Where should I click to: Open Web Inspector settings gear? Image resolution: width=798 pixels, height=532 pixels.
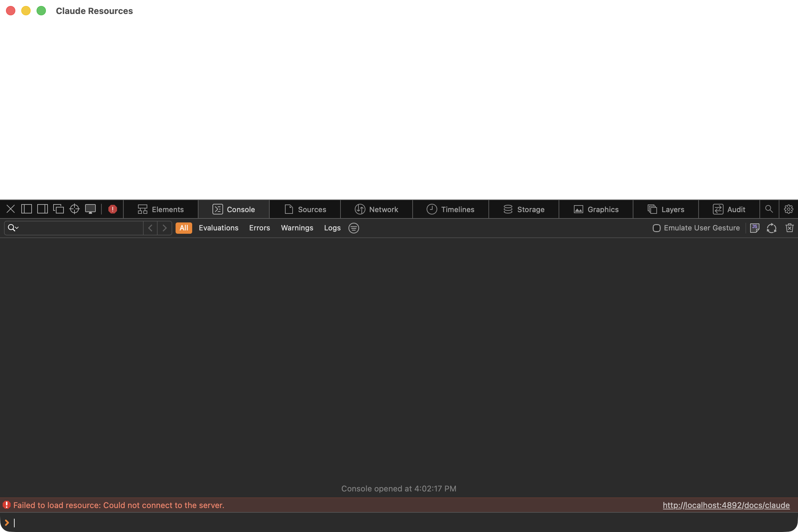(x=788, y=209)
